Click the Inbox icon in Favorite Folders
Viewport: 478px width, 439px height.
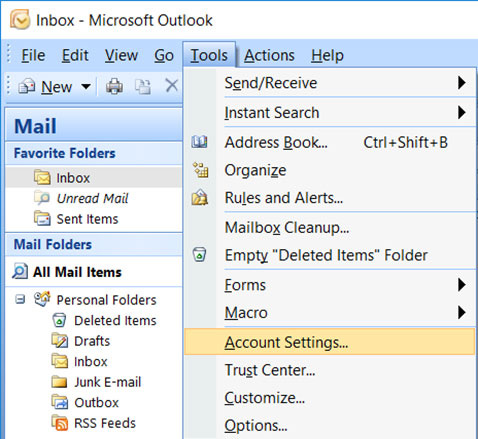(42, 177)
